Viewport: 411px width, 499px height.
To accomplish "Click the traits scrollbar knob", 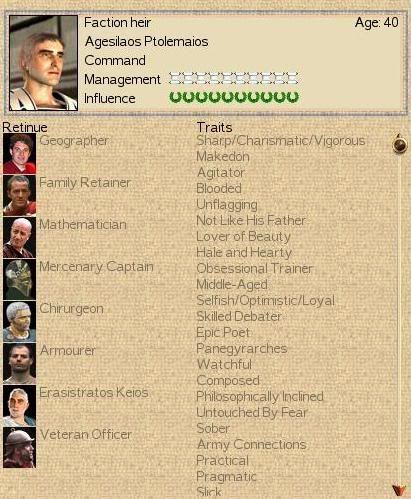I will click(400, 144).
